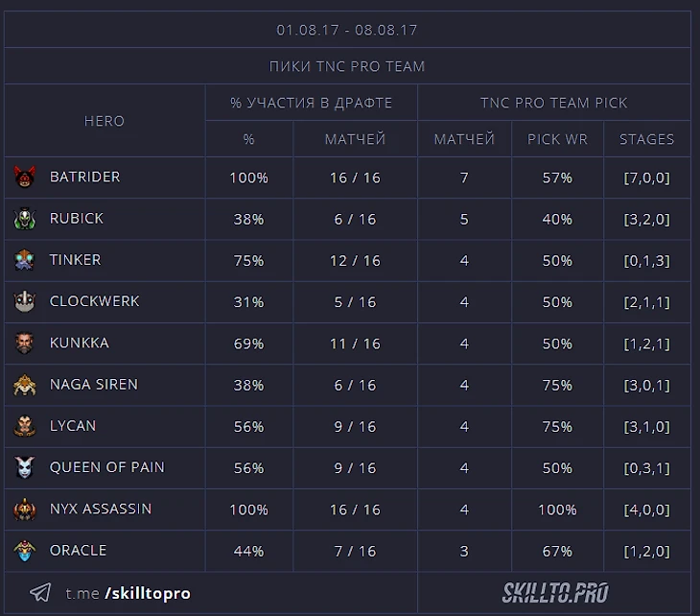Click the Rubick hero icon
This screenshot has width=700, height=616.
pyautogui.click(x=25, y=219)
